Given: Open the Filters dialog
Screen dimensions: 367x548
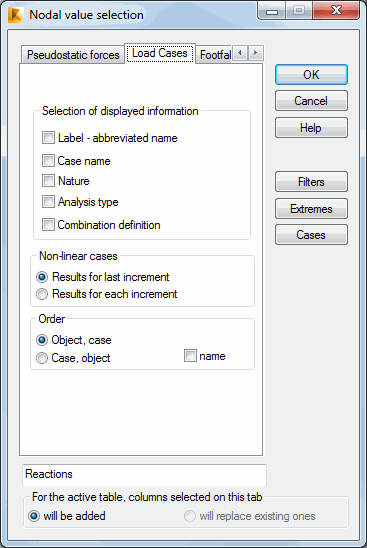Looking at the screenshot, I should coord(311,182).
